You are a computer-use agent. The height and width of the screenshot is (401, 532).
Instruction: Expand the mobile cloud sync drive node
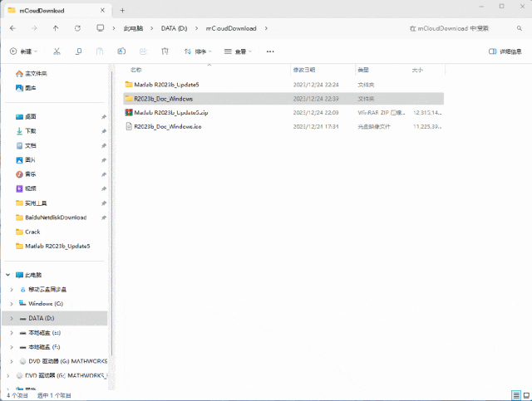12,290
